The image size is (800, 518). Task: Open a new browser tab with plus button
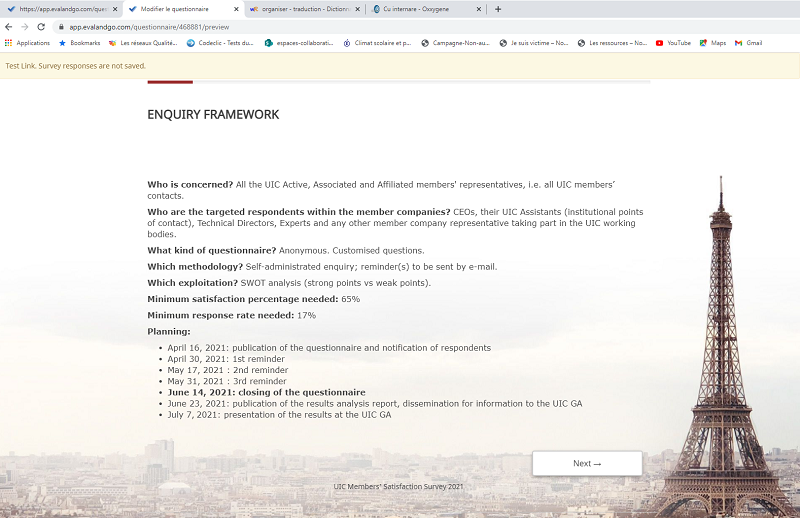(x=499, y=9)
